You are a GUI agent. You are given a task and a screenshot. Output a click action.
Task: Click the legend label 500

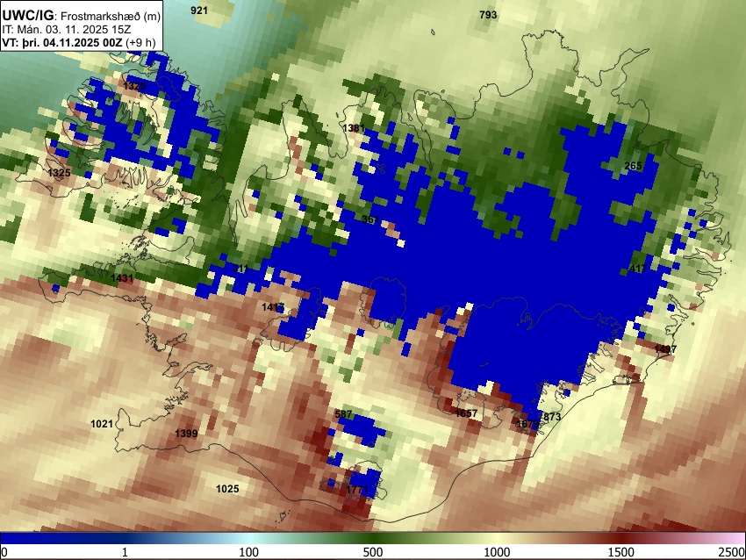click(x=373, y=552)
